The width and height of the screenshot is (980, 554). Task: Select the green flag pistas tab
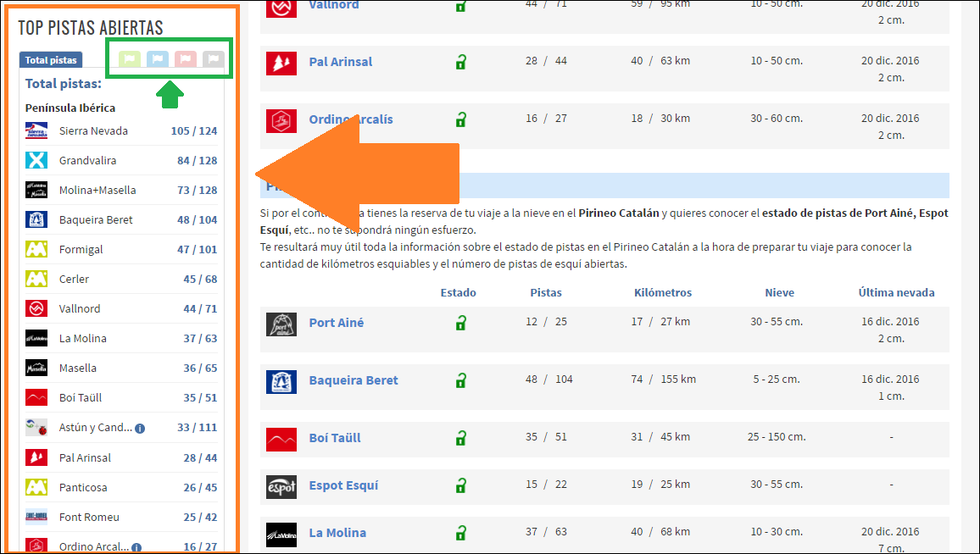[x=130, y=59]
